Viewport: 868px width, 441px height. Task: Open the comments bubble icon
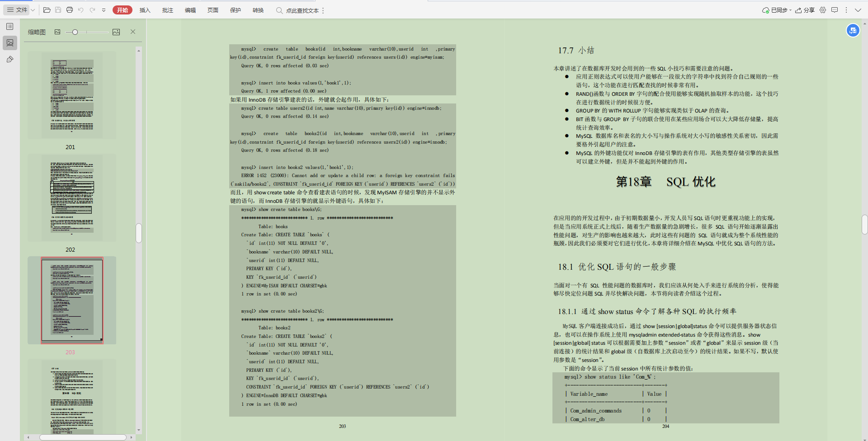835,10
